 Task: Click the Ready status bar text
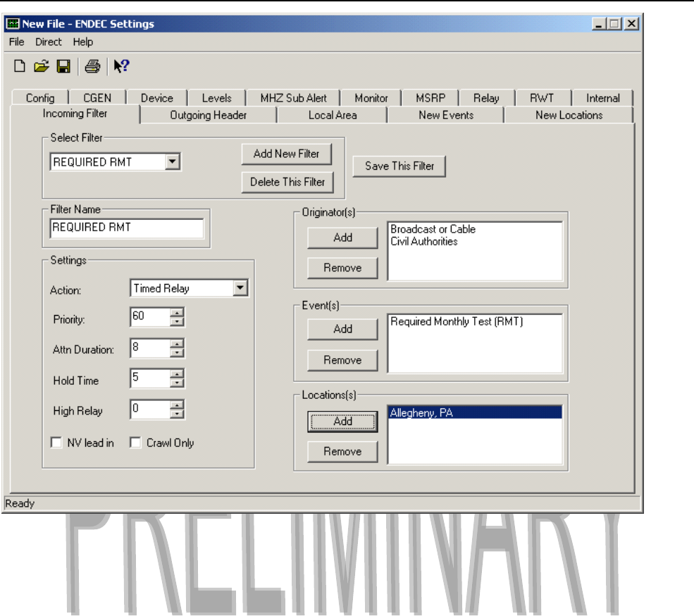20,503
